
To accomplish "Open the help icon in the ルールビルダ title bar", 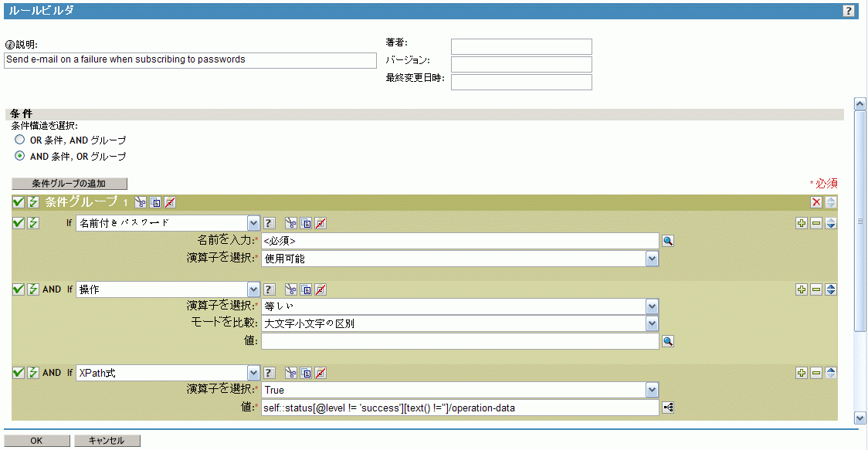I will click(x=848, y=11).
